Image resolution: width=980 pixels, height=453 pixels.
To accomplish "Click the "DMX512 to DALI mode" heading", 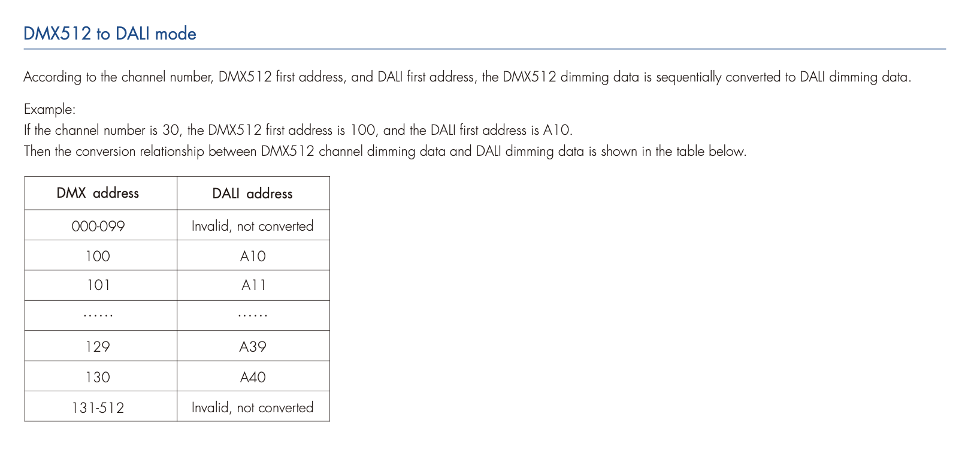I will pos(110,34).
